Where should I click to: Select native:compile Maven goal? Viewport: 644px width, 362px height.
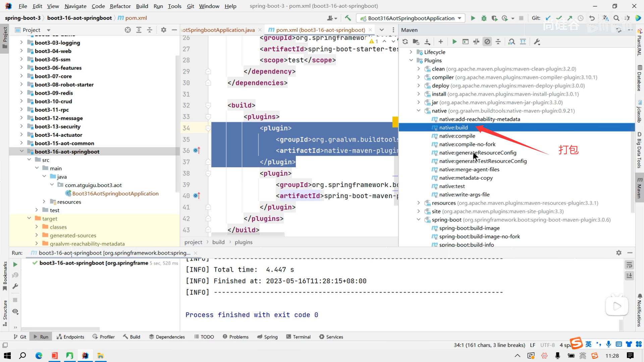[457, 136]
